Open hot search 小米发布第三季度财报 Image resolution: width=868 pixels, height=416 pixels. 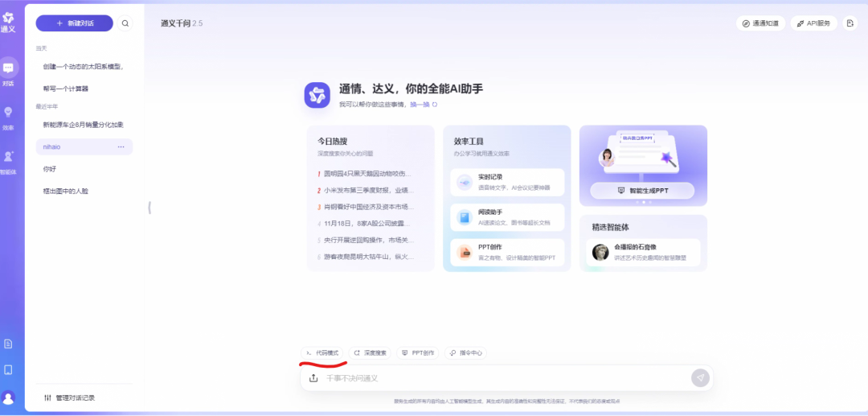pyautogui.click(x=367, y=191)
